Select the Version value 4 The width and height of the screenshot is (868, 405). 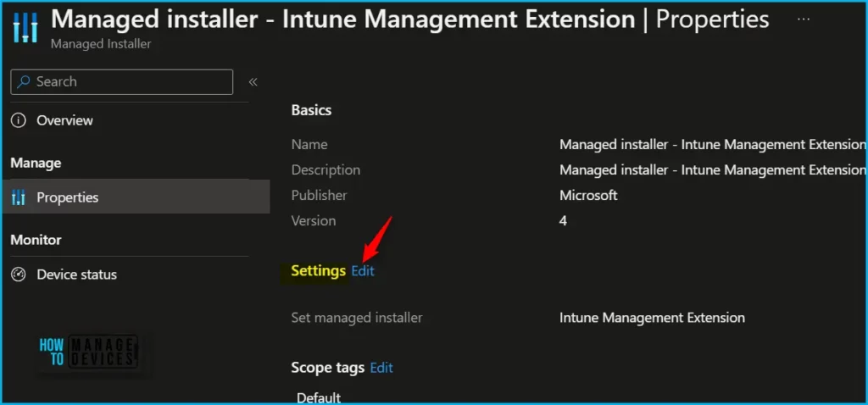pos(563,221)
